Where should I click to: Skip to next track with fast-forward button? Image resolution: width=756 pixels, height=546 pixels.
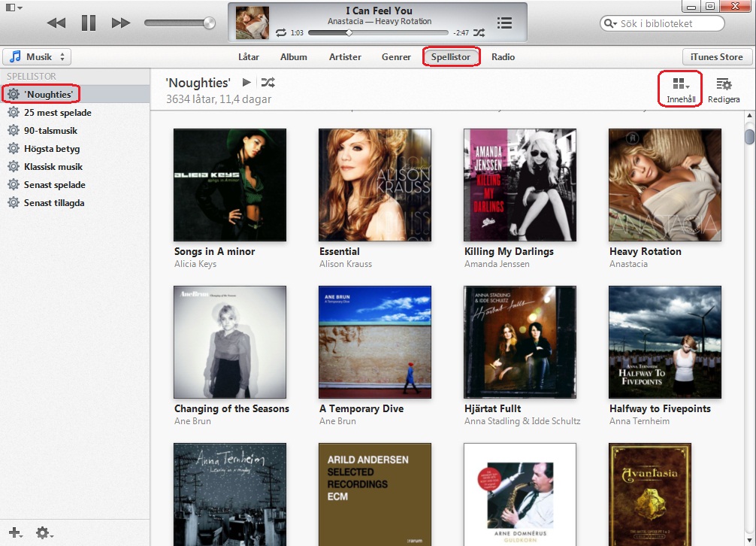[120, 23]
